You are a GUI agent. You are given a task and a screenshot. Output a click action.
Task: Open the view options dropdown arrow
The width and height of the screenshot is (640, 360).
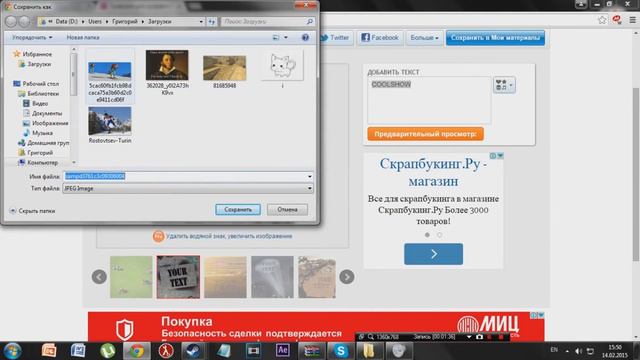coord(286,38)
